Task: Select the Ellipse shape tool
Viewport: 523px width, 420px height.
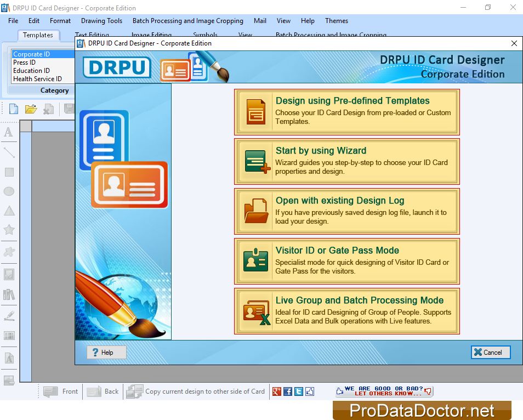Action: click(x=9, y=191)
